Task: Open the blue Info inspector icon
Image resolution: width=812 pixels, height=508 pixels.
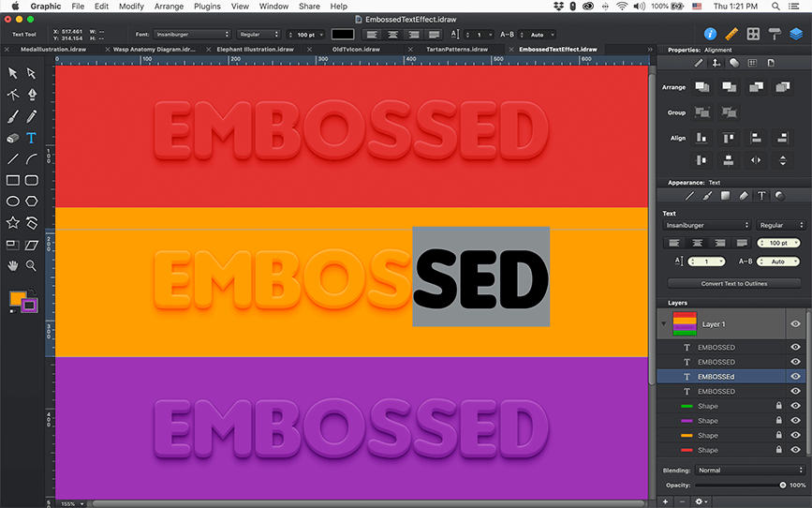Action: (710, 35)
